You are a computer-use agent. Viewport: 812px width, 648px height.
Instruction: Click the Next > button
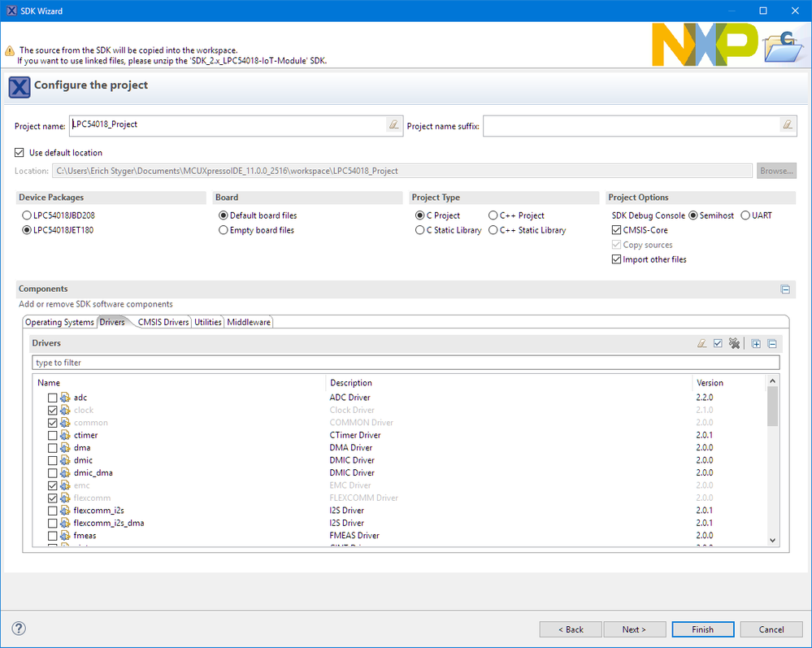pyautogui.click(x=634, y=629)
